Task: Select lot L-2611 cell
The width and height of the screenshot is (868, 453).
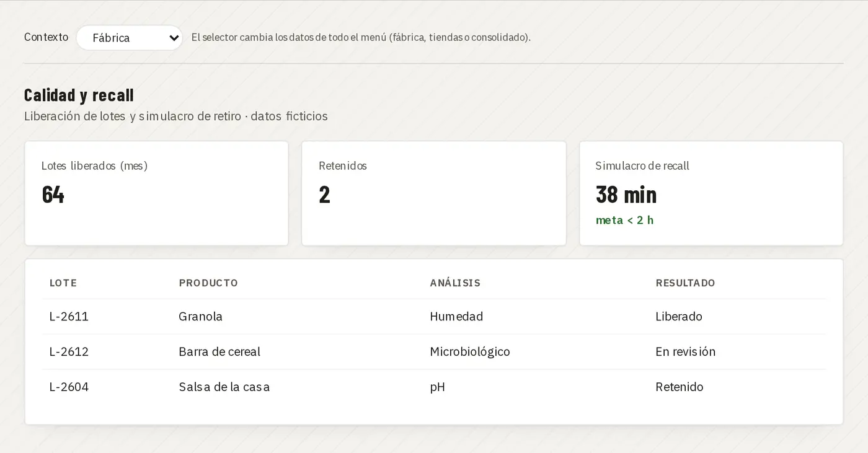Action: click(x=69, y=317)
